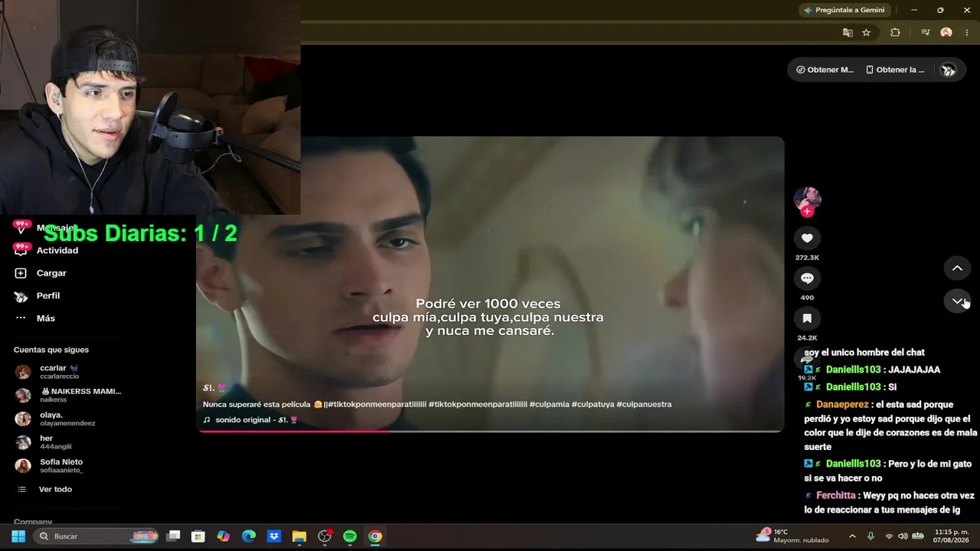Image resolution: width=980 pixels, height=551 pixels.
Task: Open followed account ccarlar
Action: [60, 372]
